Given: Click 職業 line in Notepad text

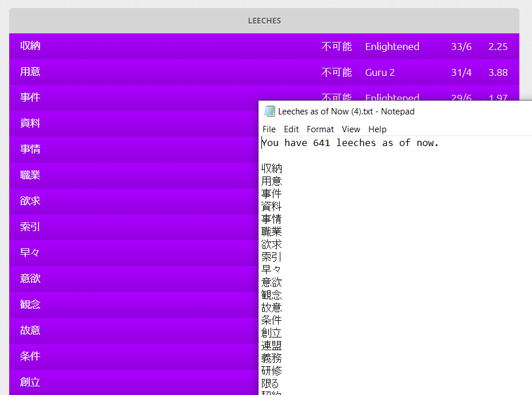Looking at the screenshot, I should click(x=271, y=232).
